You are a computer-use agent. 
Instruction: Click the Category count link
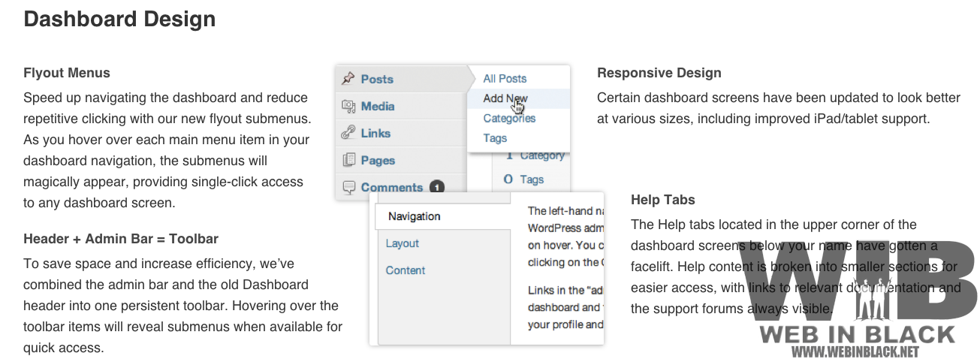pos(535,155)
